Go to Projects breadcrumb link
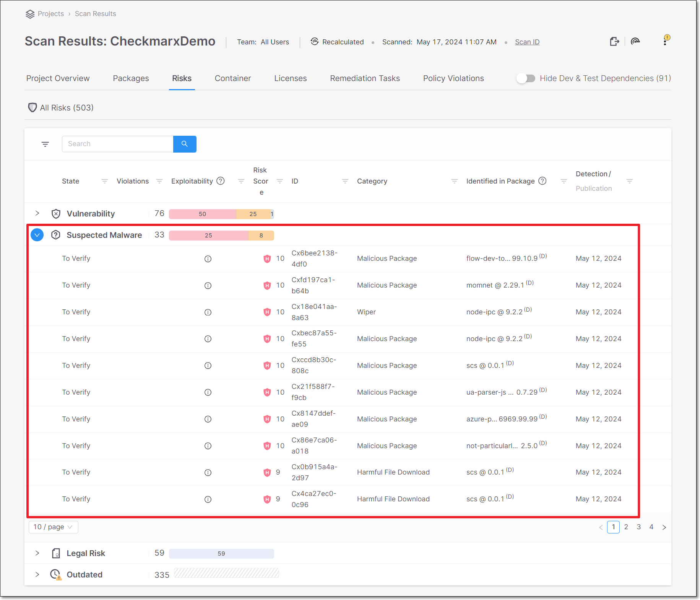This screenshot has height=600, width=700. [x=51, y=14]
